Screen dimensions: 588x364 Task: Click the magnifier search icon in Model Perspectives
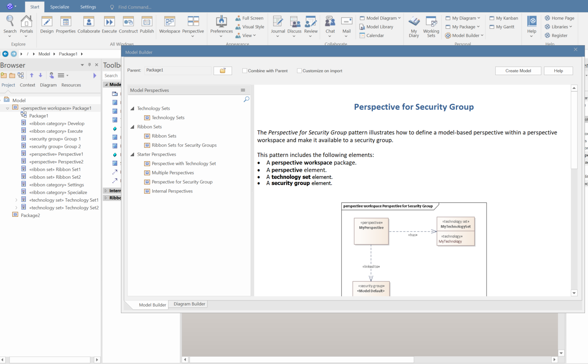click(x=247, y=99)
